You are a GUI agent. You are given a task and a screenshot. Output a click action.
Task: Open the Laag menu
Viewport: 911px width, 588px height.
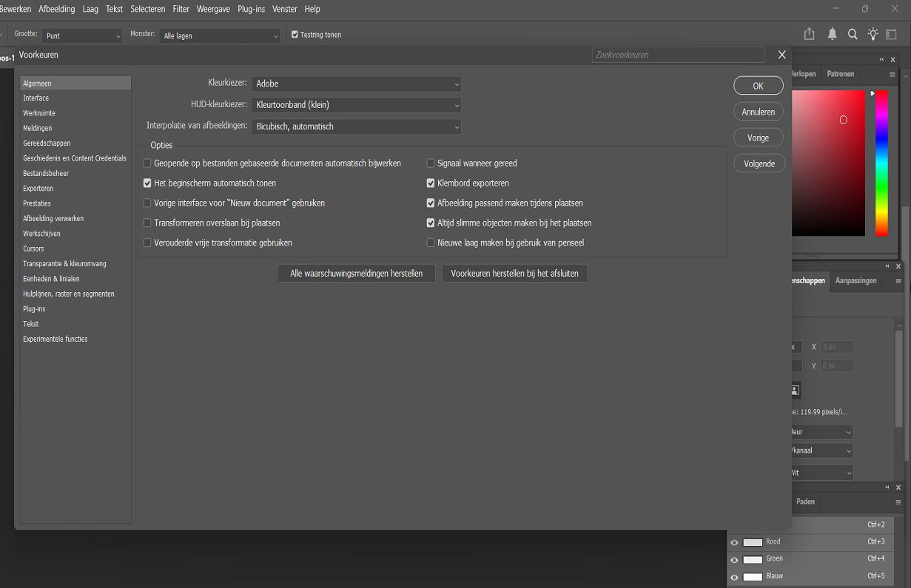[90, 9]
